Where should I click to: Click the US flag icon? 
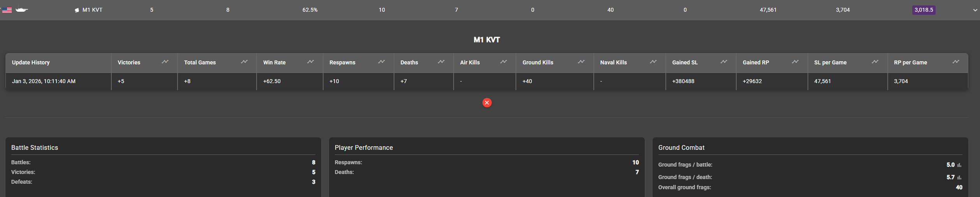coord(7,10)
